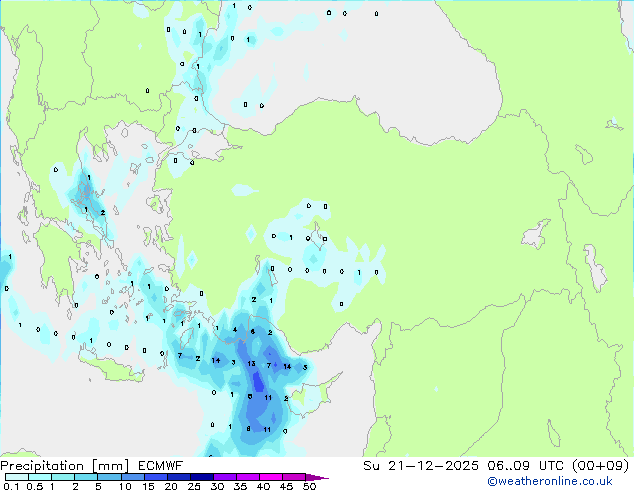The height and width of the screenshot is (490, 634).
Task: Click the 'ECMWF' model label
Action: 161,466
